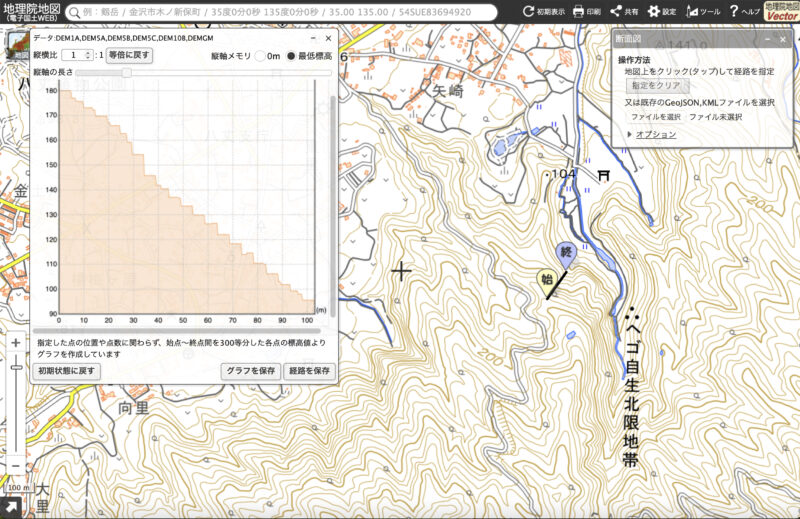Click the 縦軸の長さ slider handle
The width and height of the screenshot is (800, 519).
(x=127, y=73)
